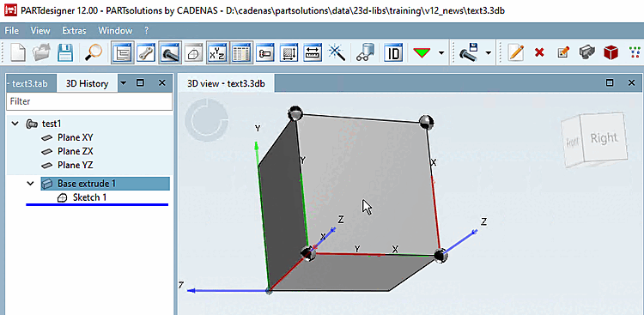Click the pencil edit icon
The width and height of the screenshot is (644, 315).
(515, 53)
